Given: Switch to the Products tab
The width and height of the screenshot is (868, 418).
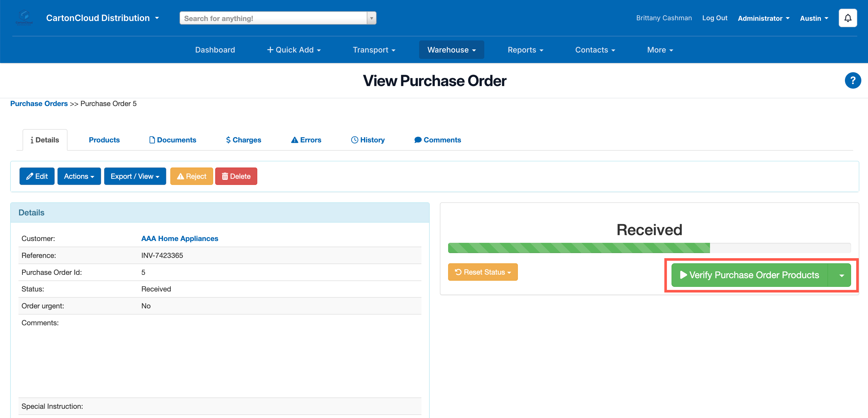Looking at the screenshot, I should tap(104, 140).
